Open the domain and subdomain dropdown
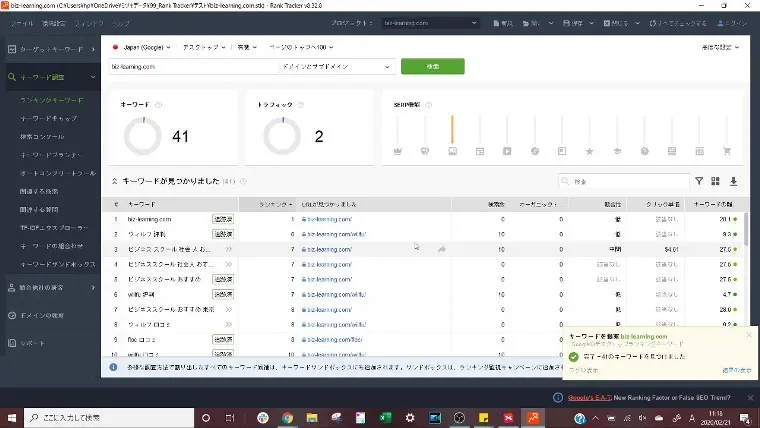760x428 pixels. pyautogui.click(x=335, y=66)
